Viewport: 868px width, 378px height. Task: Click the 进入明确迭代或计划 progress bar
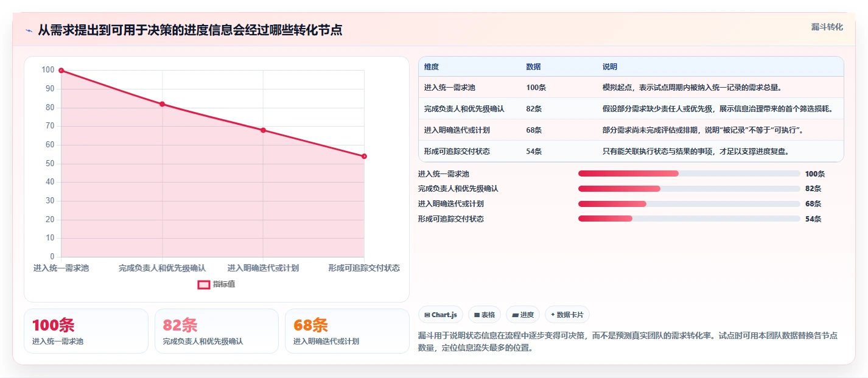689,204
